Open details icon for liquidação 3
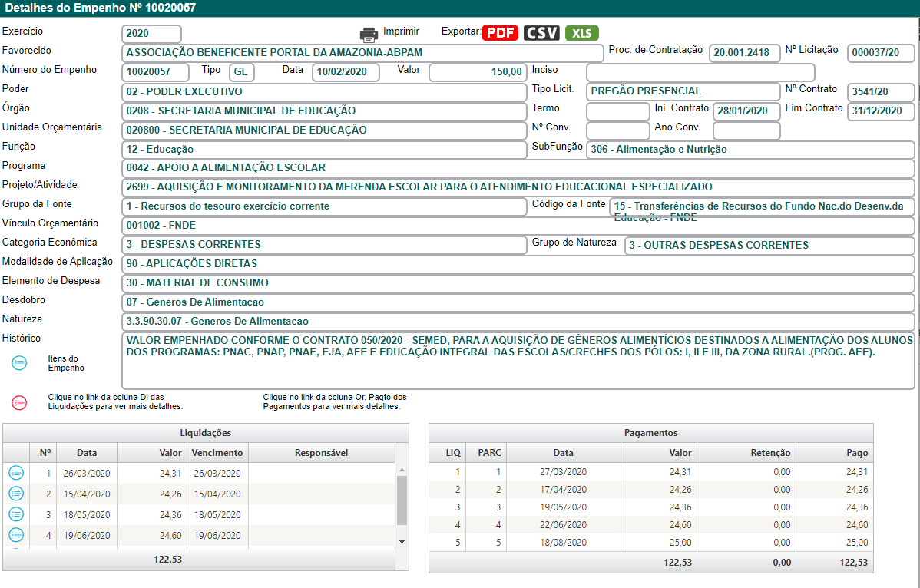The height and width of the screenshot is (588, 920). tap(16, 514)
